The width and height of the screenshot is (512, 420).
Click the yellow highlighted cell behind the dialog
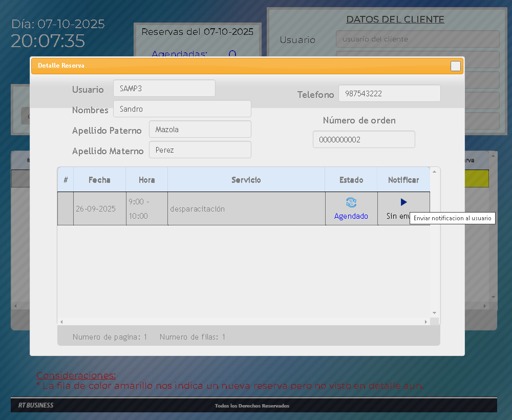pyautogui.click(x=476, y=178)
